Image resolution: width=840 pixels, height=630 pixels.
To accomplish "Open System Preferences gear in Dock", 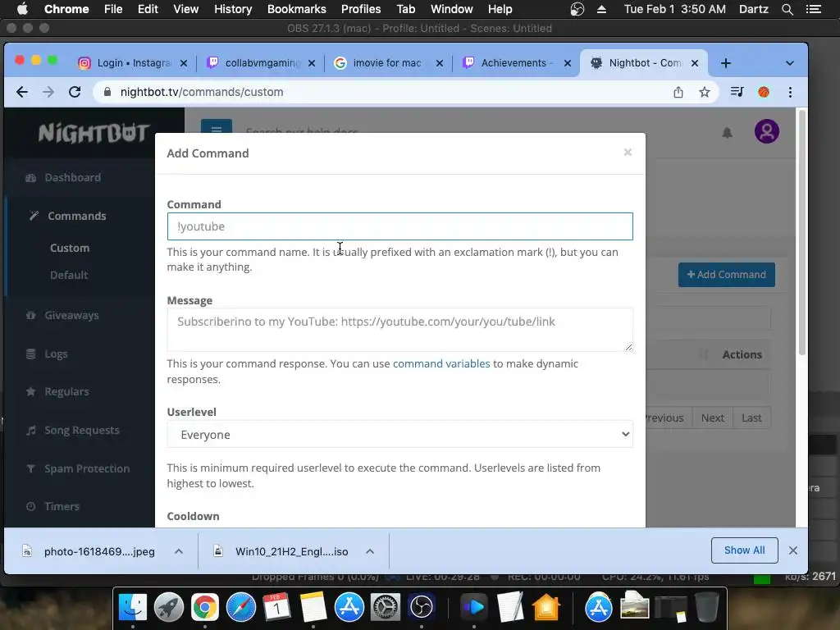I will click(x=386, y=608).
